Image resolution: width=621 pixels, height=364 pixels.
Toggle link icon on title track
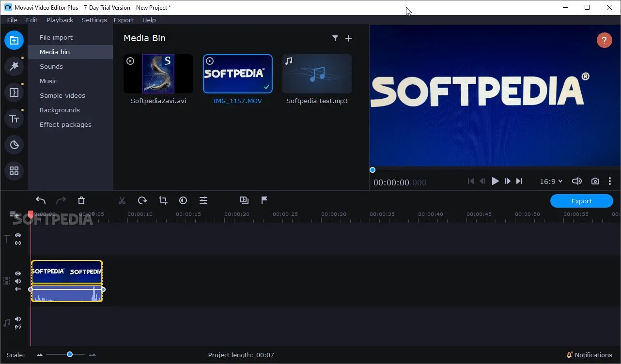click(x=18, y=243)
